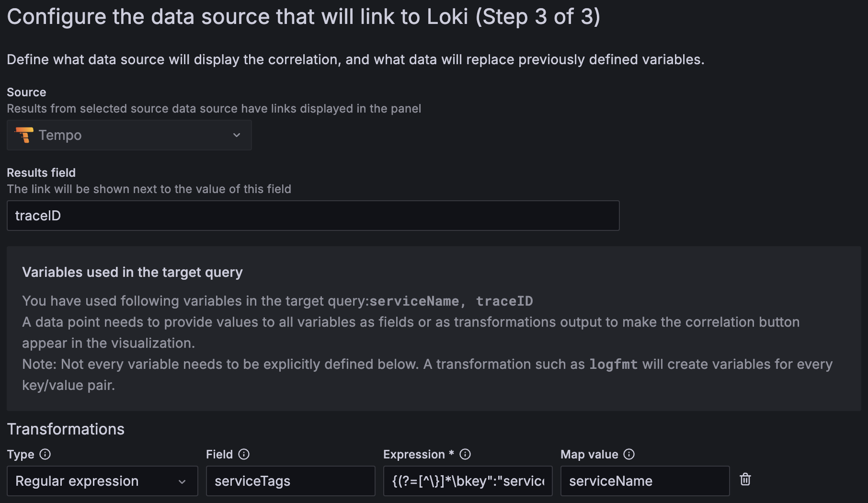Click the Step 3 of 3 page title
The height and width of the screenshot is (503, 868).
click(303, 17)
